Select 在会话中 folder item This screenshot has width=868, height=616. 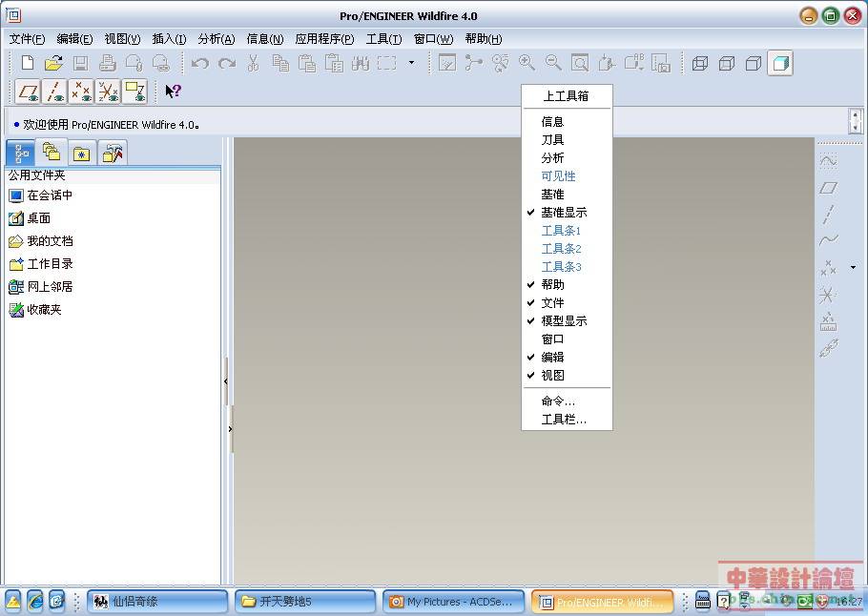tap(40, 195)
